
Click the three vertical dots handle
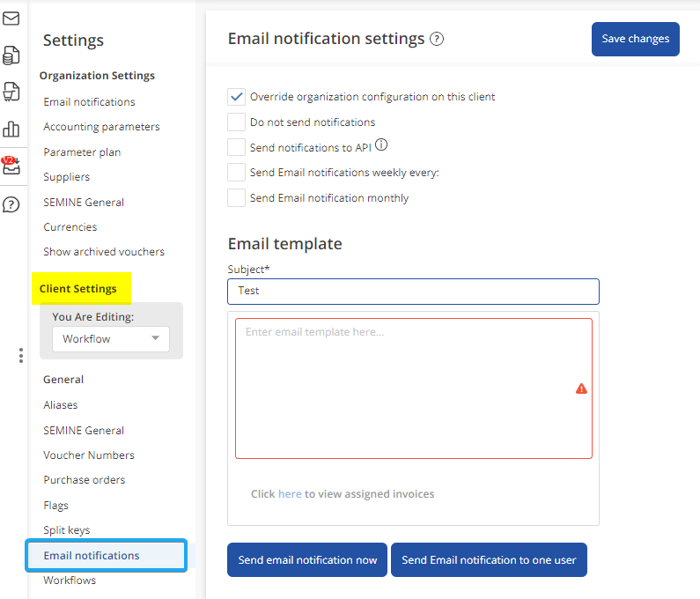coord(21,356)
